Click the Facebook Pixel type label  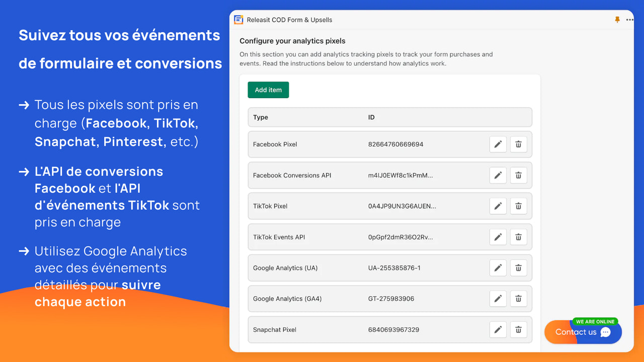pyautogui.click(x=275, y=144)
